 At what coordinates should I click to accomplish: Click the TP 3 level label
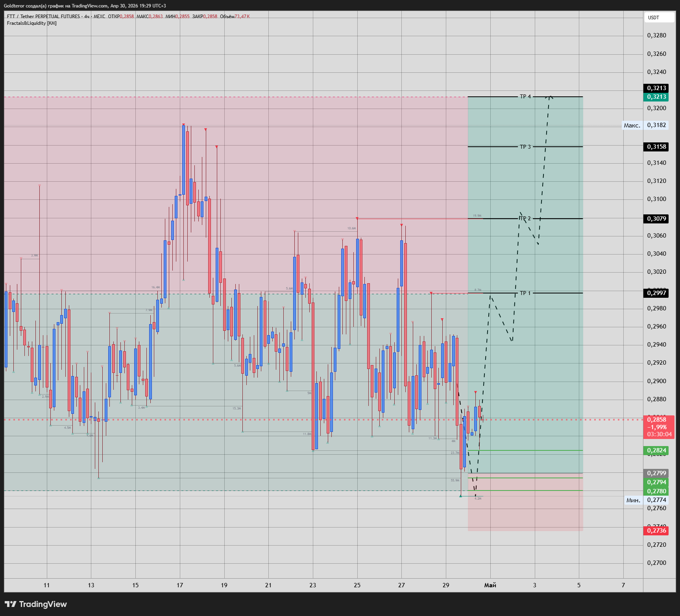point(525,147)
